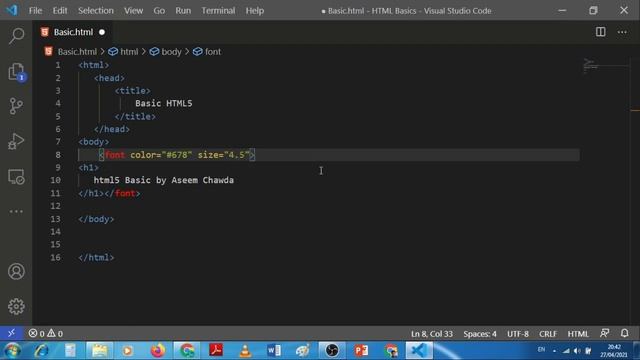The height and width of the screenshot is (360, 640).
Task: Open editor More Actions ellipsis
Action: coord(622,32)
